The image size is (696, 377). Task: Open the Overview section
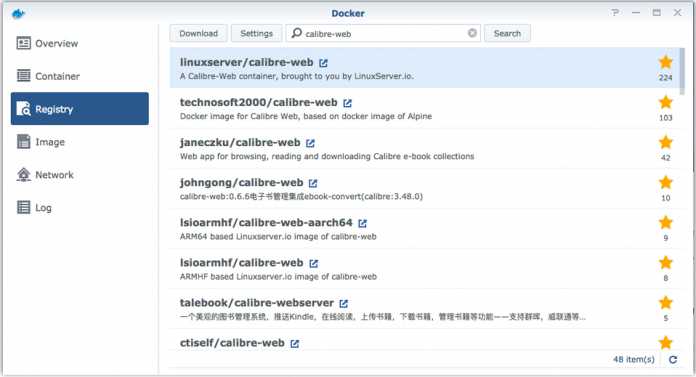click(x=80, y=43)
